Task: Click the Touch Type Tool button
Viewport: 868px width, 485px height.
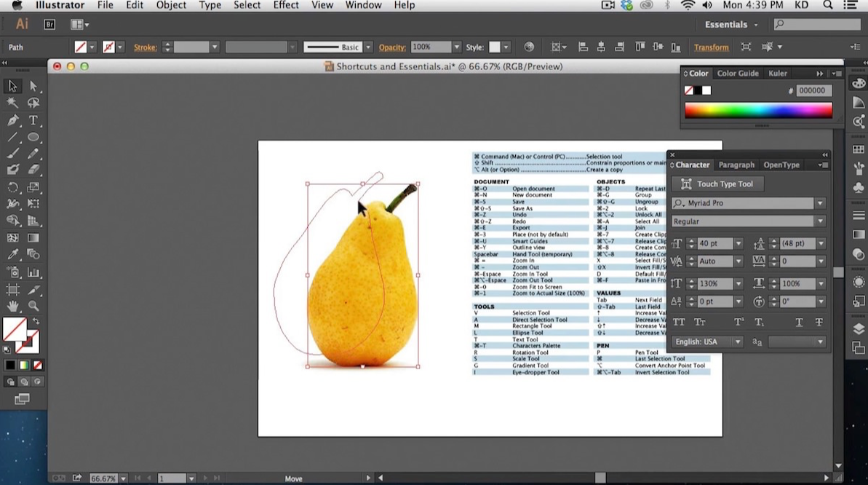Action: coord(717,184)
